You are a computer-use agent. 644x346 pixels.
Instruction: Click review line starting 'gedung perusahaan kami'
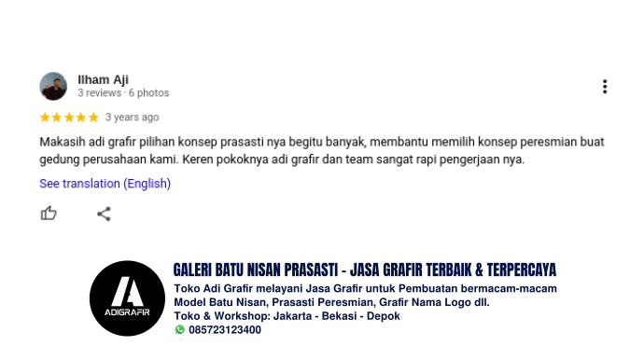tap(282, 159)
